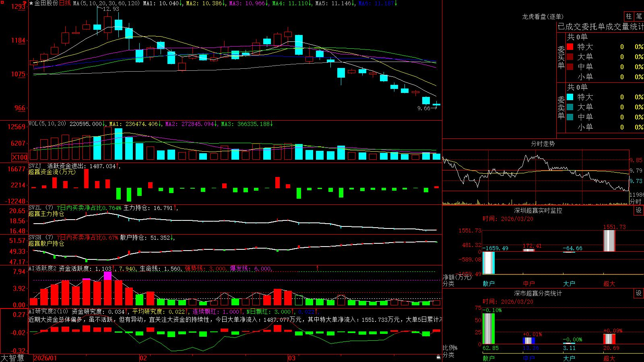Image resolution: width=644 pixels, height=362 pixels.
Task: Click the 中户 ratio bar showing 13.36
Action: click(x=529, y=341)
